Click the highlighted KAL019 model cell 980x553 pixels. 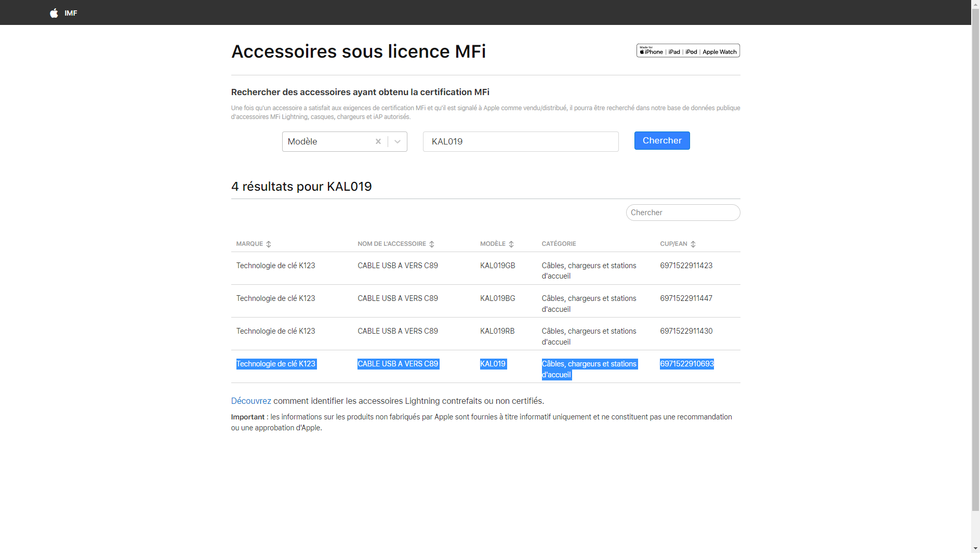point(493,364)
